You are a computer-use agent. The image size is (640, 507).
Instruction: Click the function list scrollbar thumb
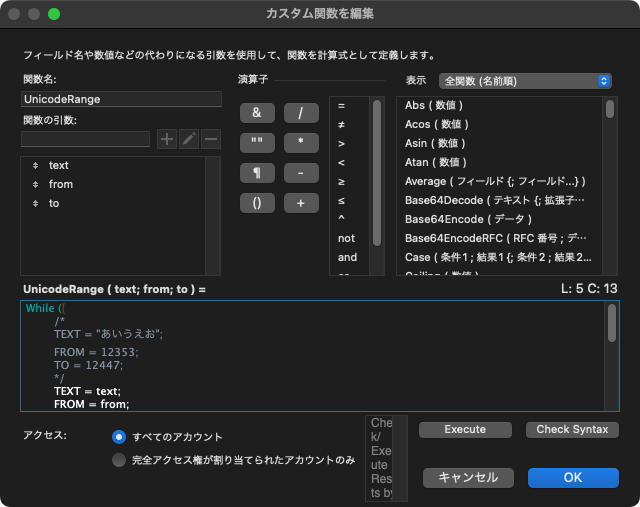point(610,109)
